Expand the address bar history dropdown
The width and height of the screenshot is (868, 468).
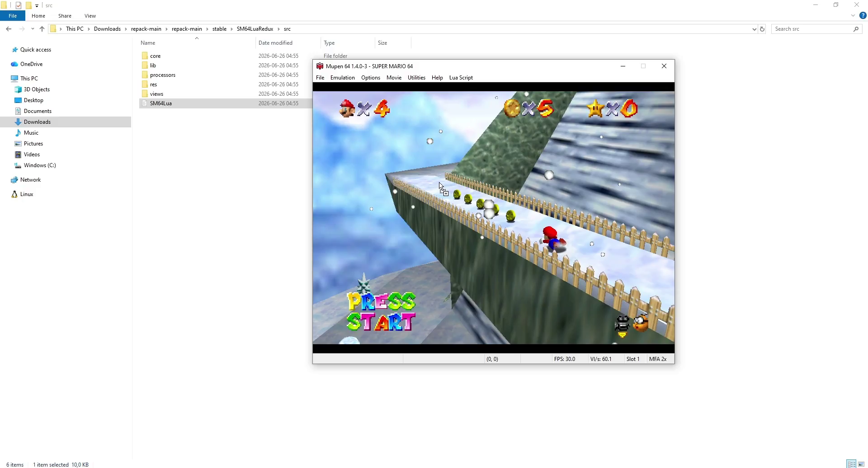tap(754, 29)
